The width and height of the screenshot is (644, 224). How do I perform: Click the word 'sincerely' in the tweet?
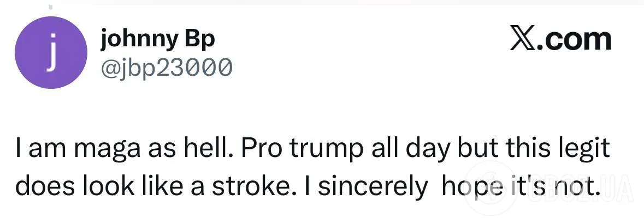(373, 188)
